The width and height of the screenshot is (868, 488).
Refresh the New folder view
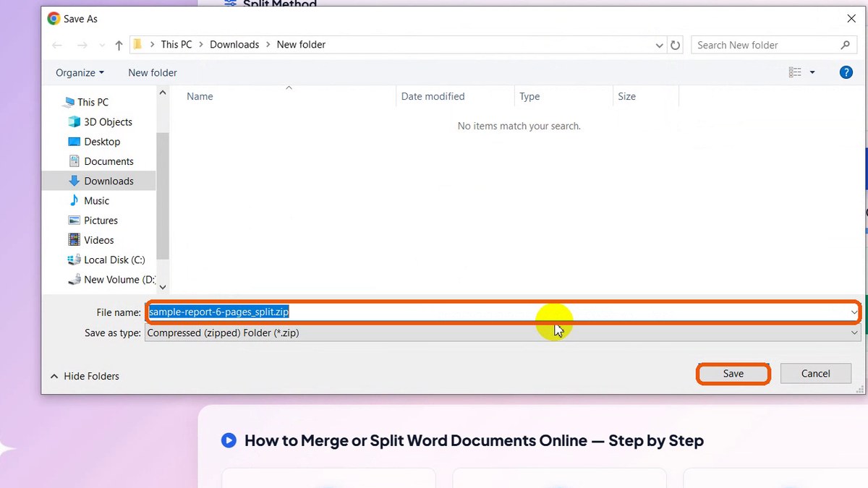[676, 45]
